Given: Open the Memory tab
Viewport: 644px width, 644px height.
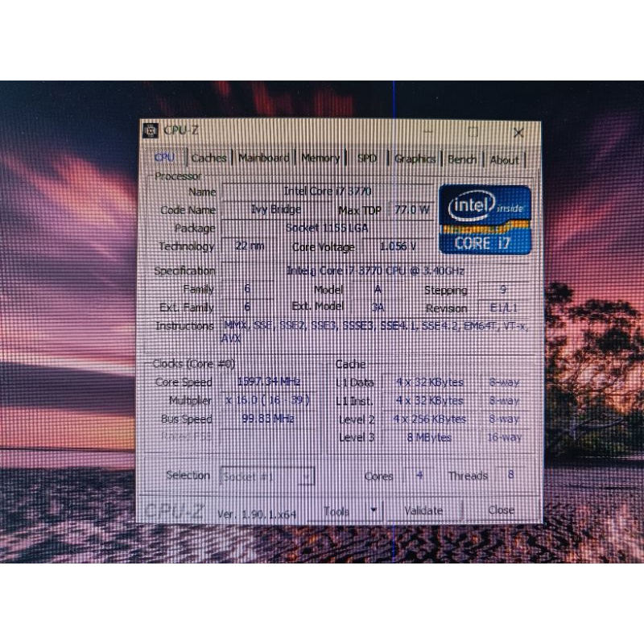Looking at the screenshot, I should 320,158.
